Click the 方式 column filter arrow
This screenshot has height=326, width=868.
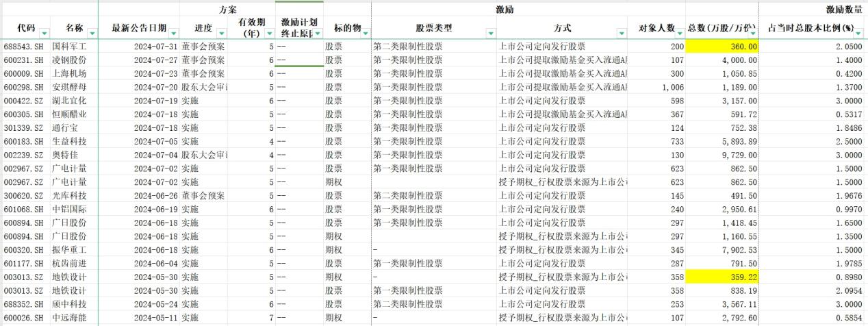click(x=621, y=33)
